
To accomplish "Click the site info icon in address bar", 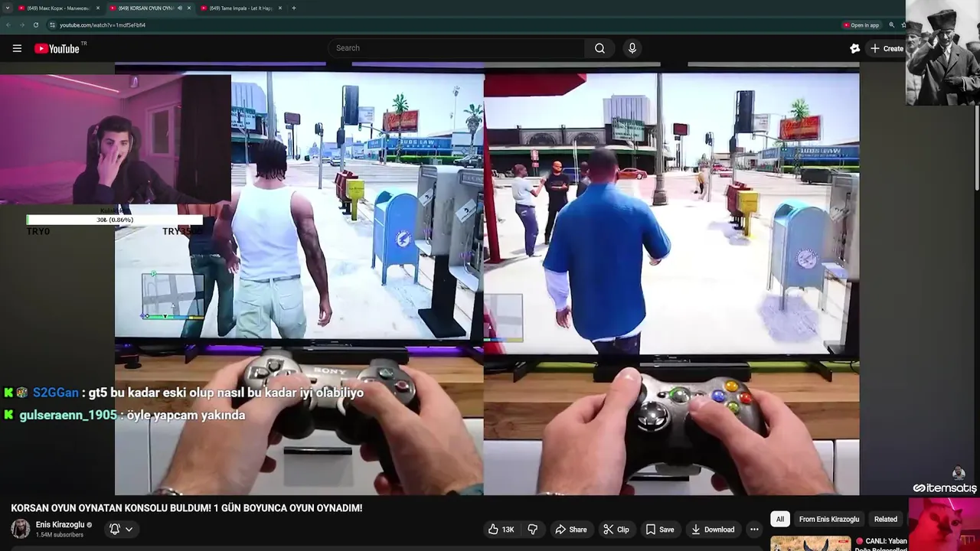I will [52, 24].
